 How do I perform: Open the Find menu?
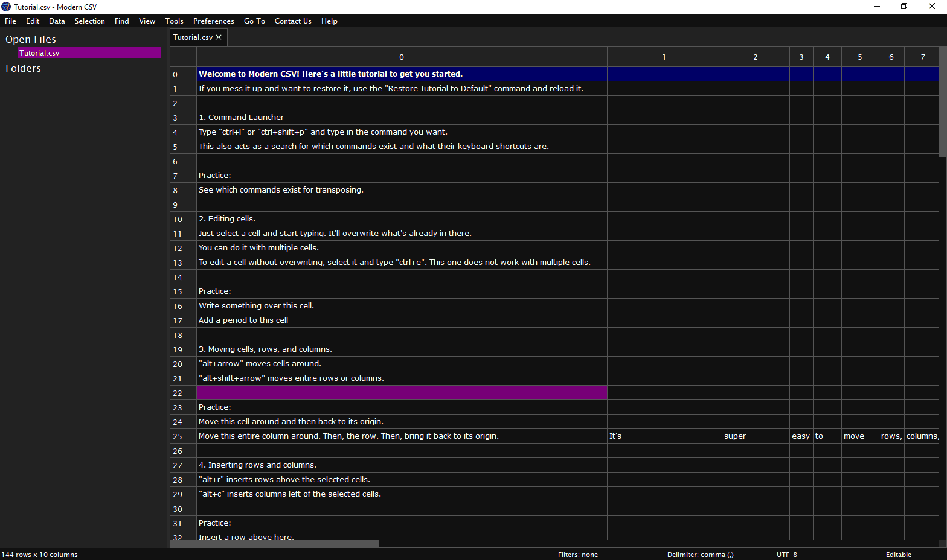pos(122,21)
